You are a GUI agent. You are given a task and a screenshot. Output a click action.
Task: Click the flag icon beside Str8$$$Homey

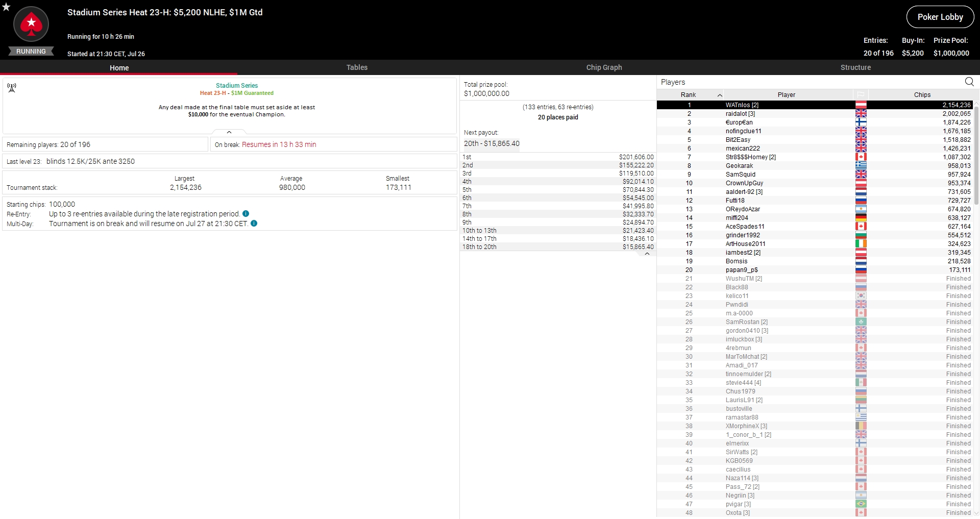[x=861, y=157]
